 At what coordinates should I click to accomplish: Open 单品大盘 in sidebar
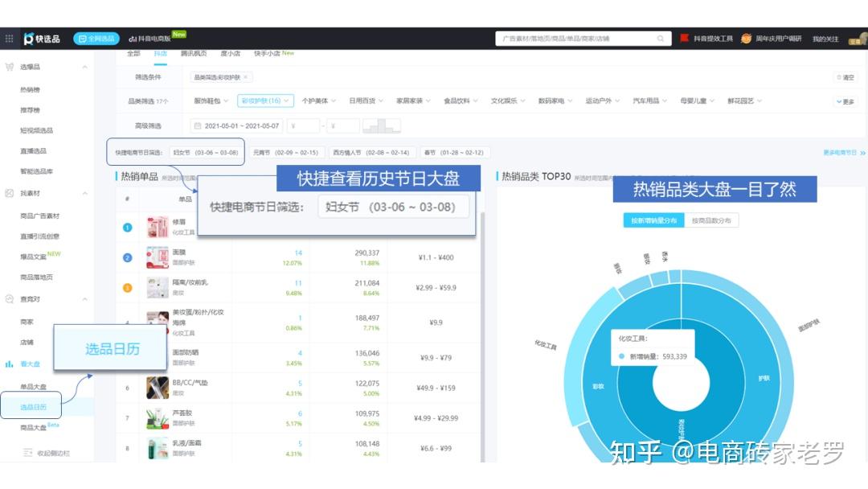(33, 387)
